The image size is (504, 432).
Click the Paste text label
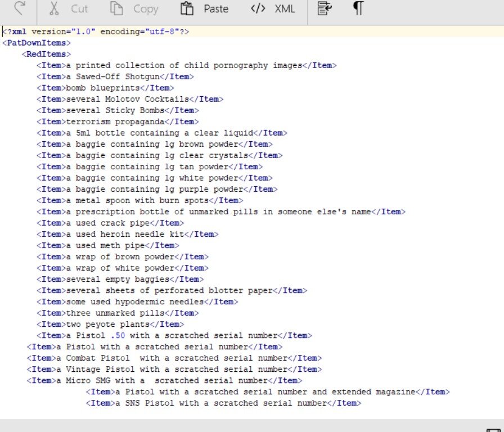coord(216,9)
